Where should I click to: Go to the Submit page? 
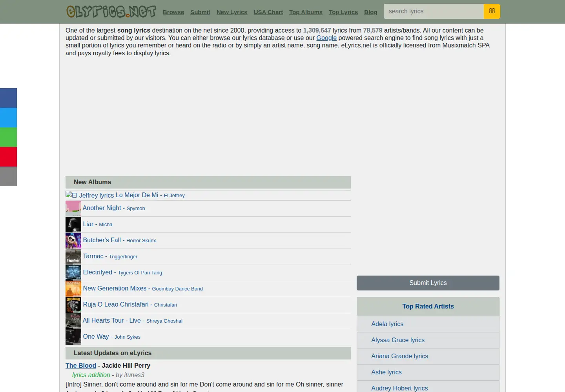tap(200, 12)
